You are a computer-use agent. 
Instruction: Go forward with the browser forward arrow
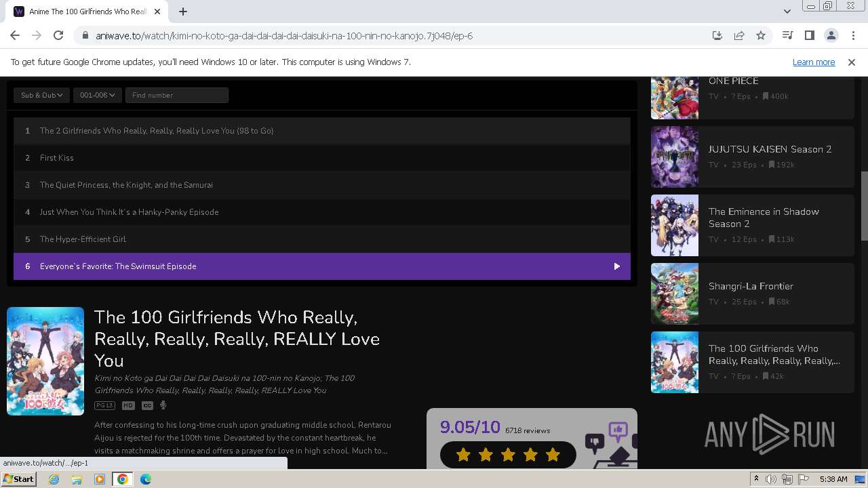(37, 35)
